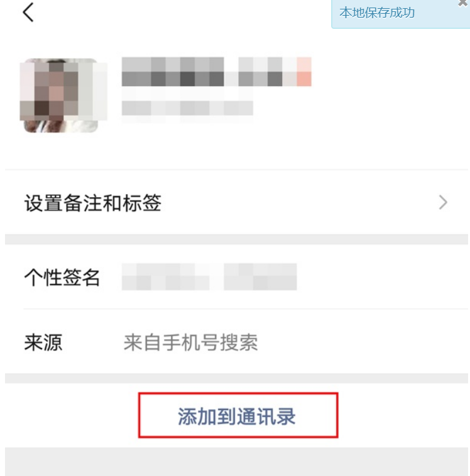Click the 本地保存成功 toast message
470x476 pixels.
pos(377,13)
